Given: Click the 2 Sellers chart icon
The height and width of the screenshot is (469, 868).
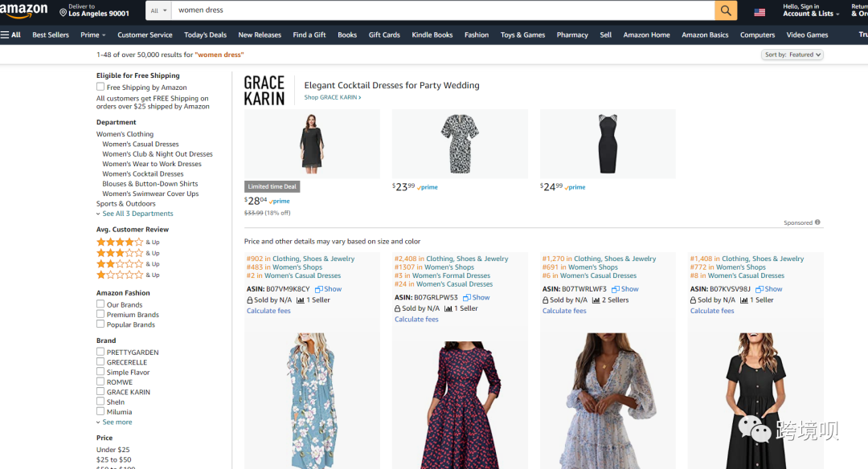Looking at the screenshot, I should [x=596, y=300].
